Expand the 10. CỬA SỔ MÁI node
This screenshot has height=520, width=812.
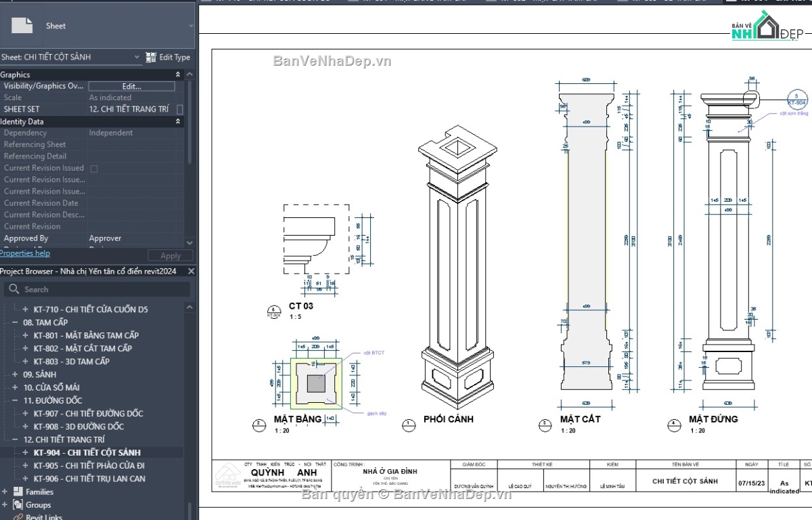tap(15, 387)
